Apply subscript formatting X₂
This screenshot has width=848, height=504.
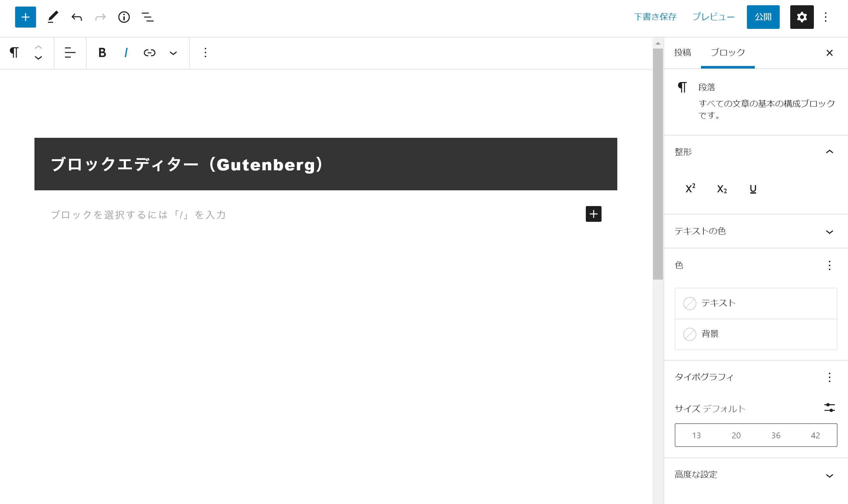[722, 189]
